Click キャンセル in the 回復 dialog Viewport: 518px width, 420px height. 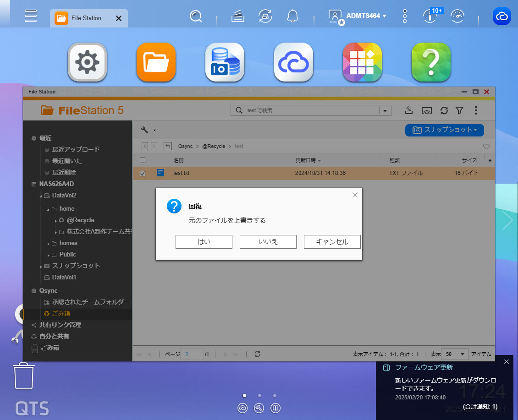[332, 242]
